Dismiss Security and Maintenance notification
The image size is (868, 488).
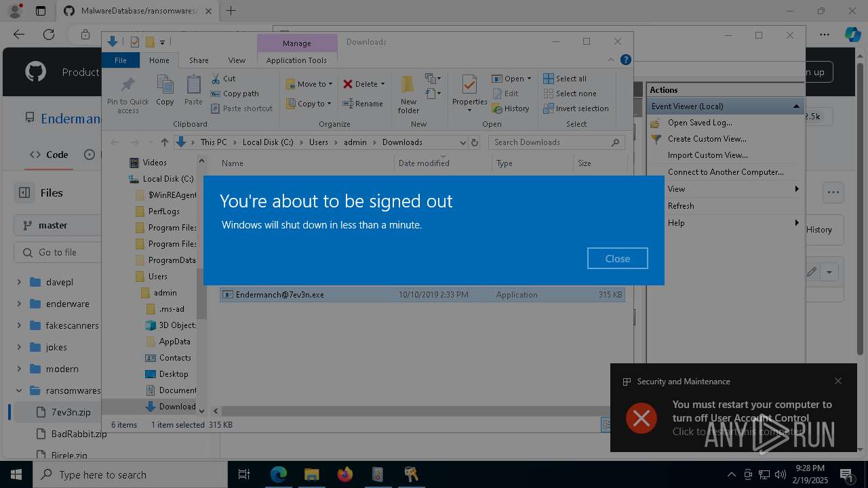coord(838,381)
